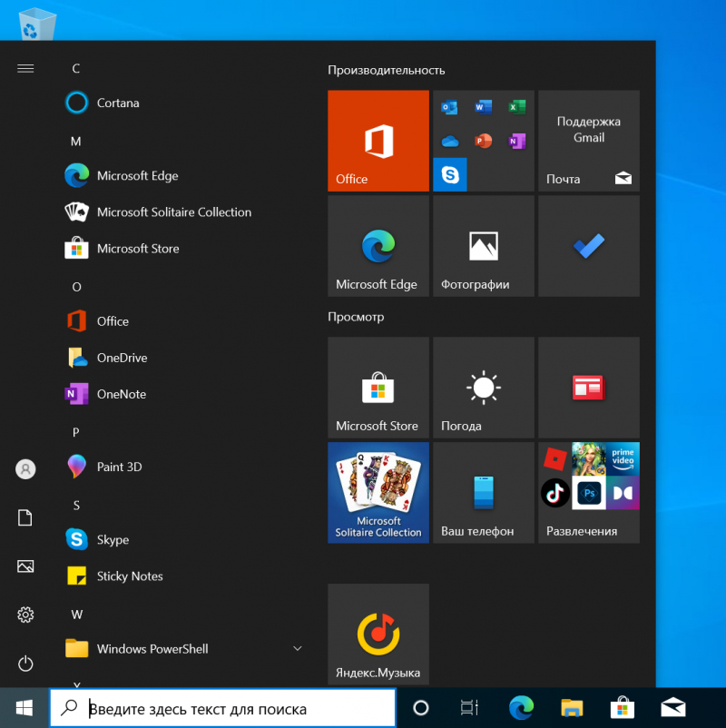Open the Yandex Music tile

click(x=378, y=634)
